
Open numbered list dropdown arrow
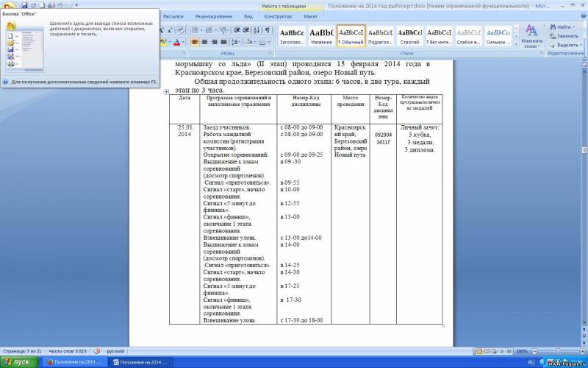tap(215, 30)
